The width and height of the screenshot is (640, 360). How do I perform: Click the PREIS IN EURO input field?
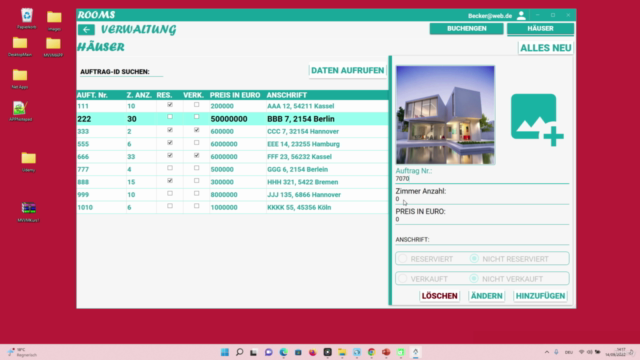pos(482,220)
